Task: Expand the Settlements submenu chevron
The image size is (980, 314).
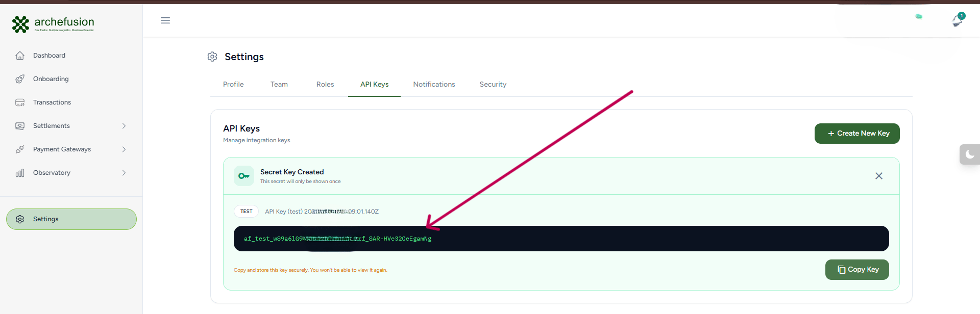Action: point(124,126)
